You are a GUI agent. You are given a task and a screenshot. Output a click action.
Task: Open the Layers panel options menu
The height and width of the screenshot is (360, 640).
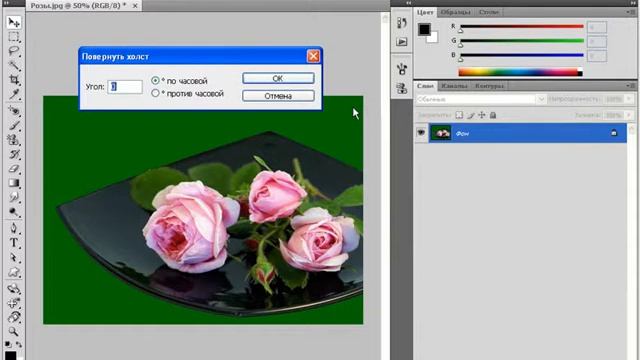(x=630, y=86)
